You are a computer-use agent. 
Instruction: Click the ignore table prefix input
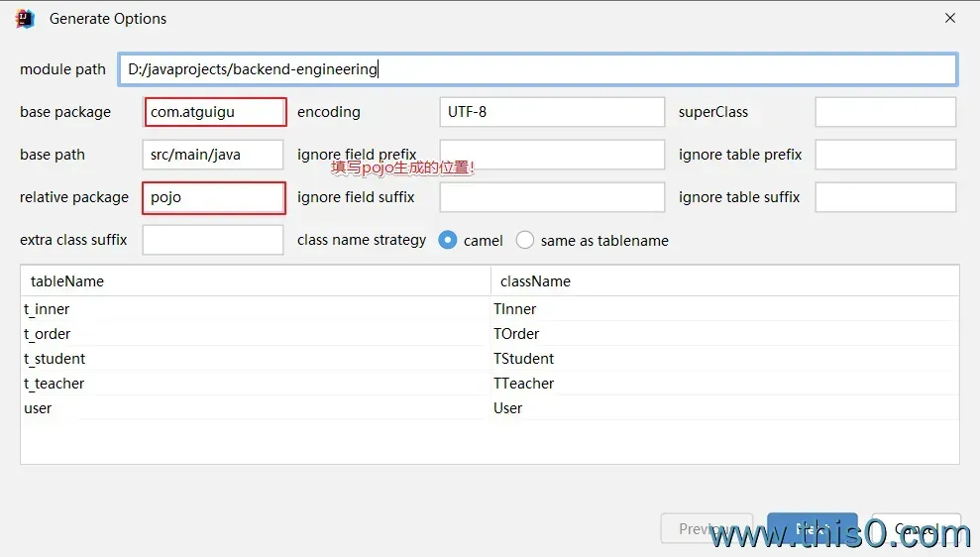click(x=885, y=155)
